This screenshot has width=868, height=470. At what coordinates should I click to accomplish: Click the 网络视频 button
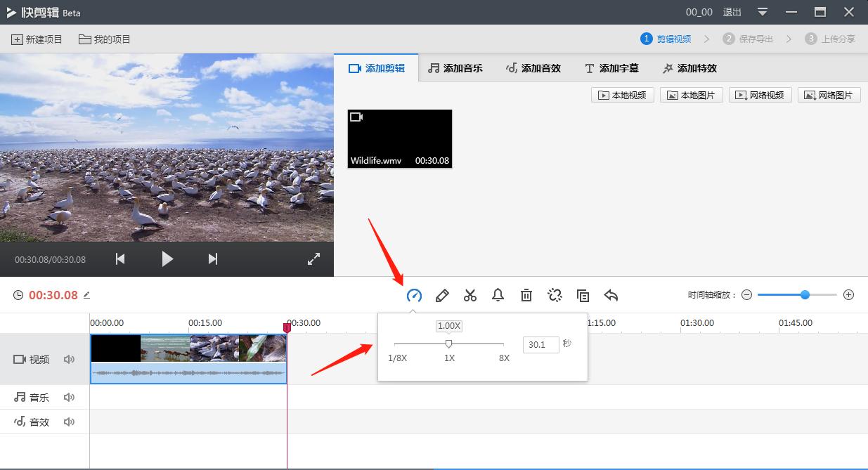pos(760,95)
